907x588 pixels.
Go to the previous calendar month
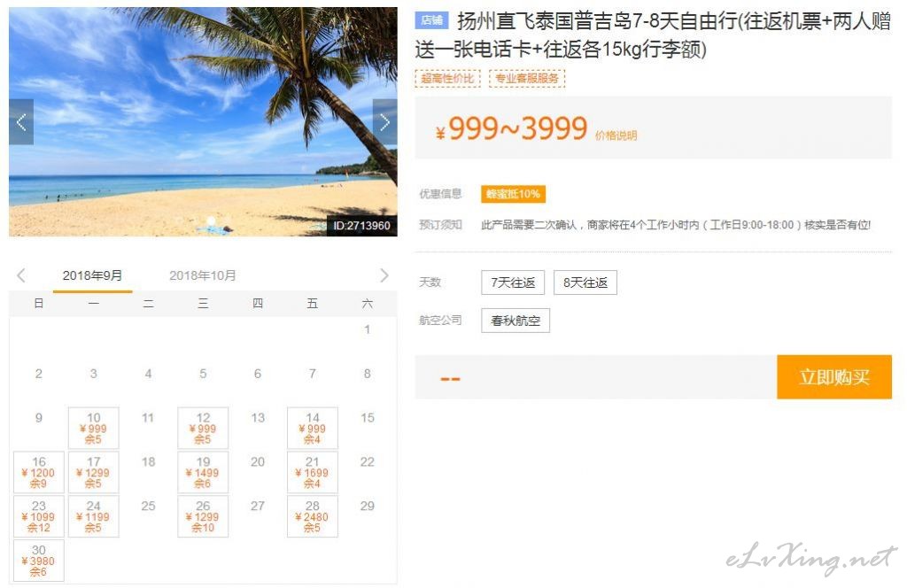pos(21,275)
